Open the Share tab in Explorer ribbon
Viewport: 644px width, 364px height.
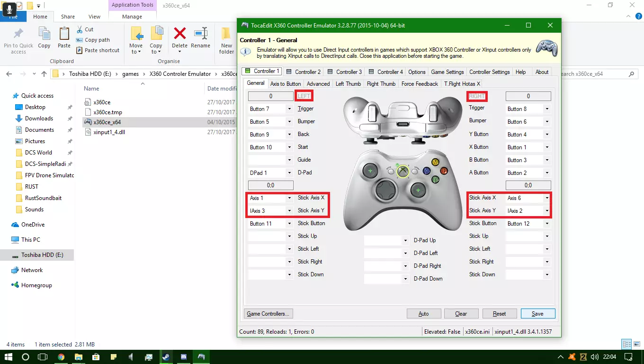68,17
